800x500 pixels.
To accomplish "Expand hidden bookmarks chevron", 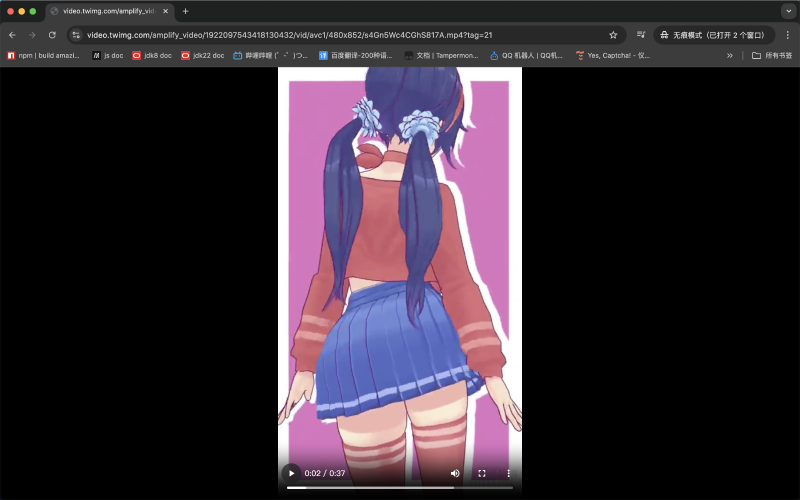I will (x=730, y=55).
